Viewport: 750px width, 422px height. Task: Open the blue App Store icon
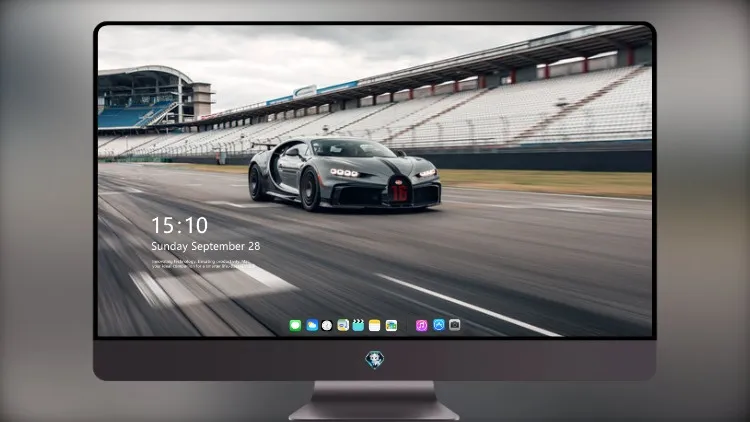point(439,325)
